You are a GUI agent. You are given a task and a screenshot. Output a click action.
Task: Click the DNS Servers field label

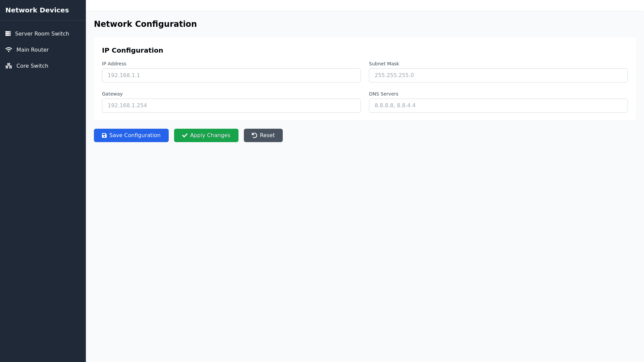tap(383, 94)
